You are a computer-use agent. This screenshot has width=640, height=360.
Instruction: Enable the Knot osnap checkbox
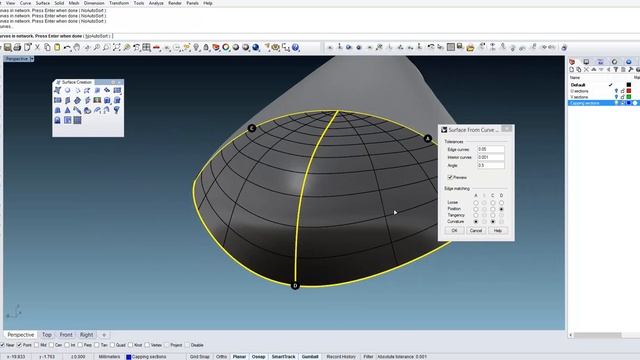(130, 345)
